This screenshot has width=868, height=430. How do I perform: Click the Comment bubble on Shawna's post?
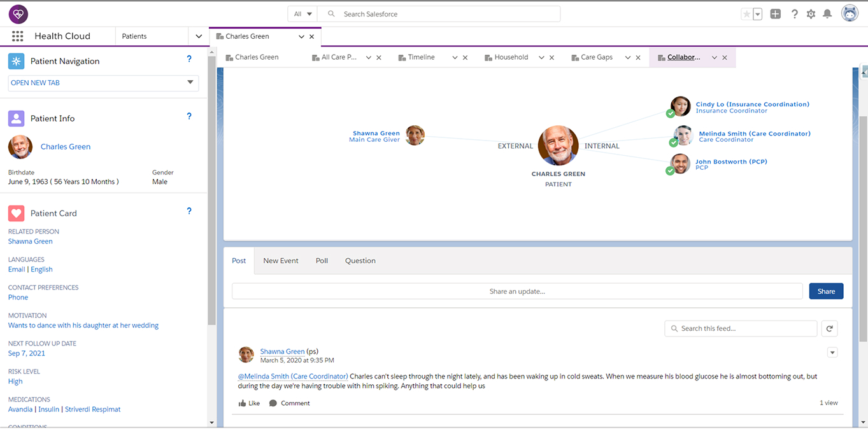(x=290, y=403)
